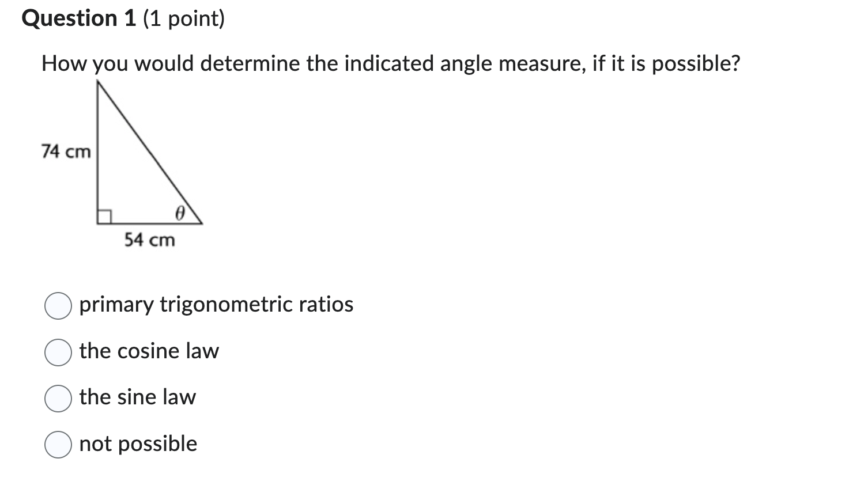Viewport: 868px width, 485px height.
Task: Click the 54 cm side label
Action: pos(149,240)
